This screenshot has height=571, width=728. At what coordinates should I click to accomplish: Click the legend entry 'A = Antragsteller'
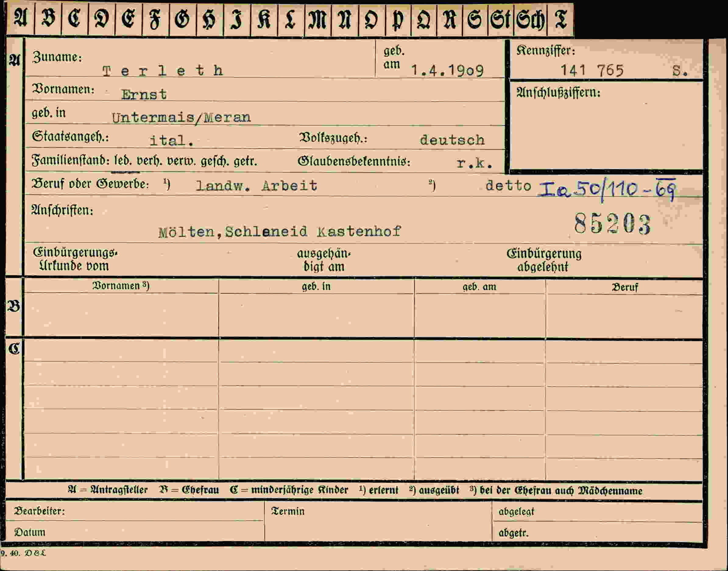(108, 490)
